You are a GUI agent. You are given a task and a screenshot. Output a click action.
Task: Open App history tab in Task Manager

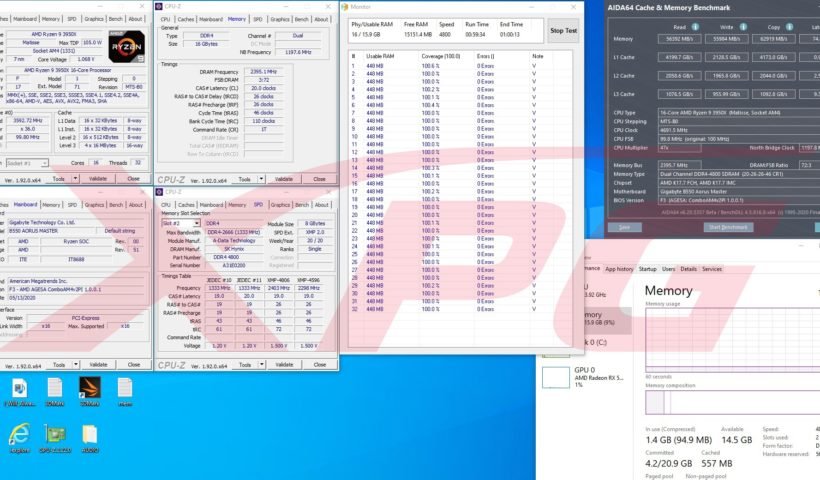(x=619, y=269)
